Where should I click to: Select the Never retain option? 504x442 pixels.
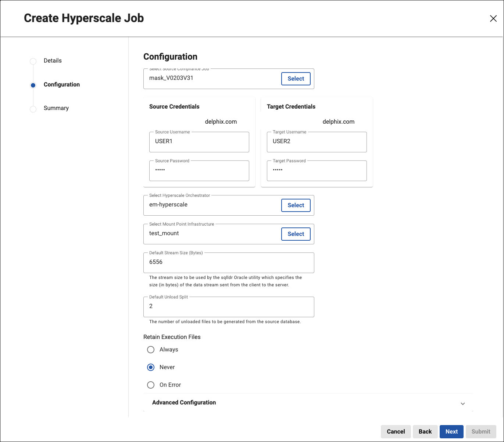151,367
